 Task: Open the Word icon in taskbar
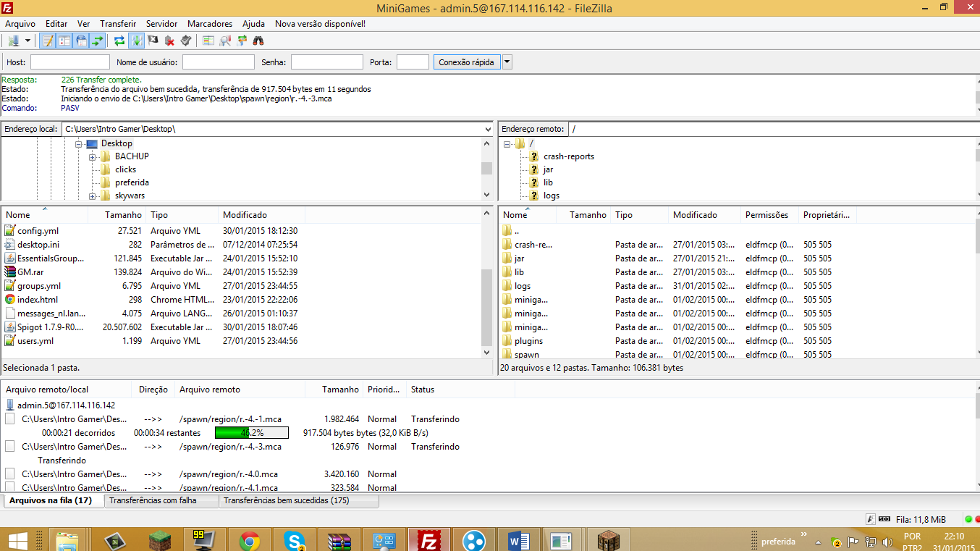tap(518, 540)
